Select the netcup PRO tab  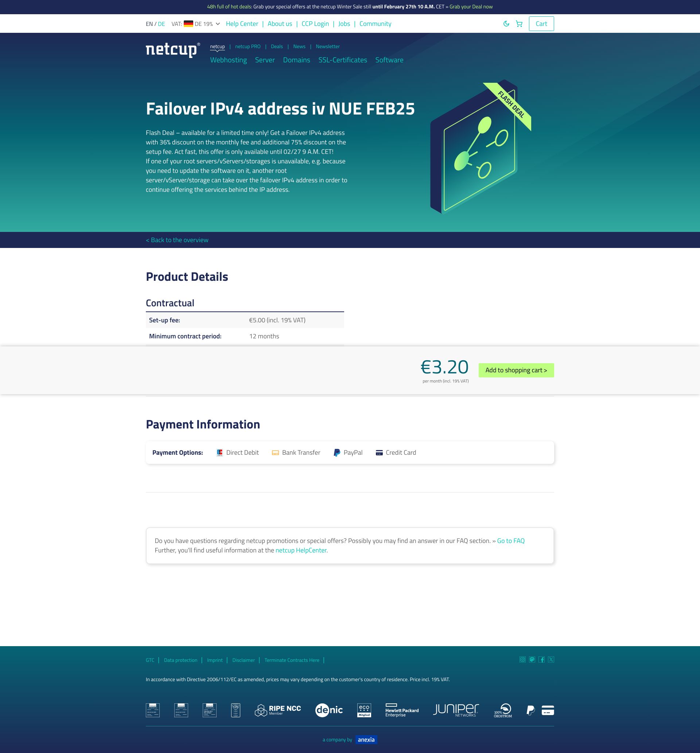(x=248, y=47)
